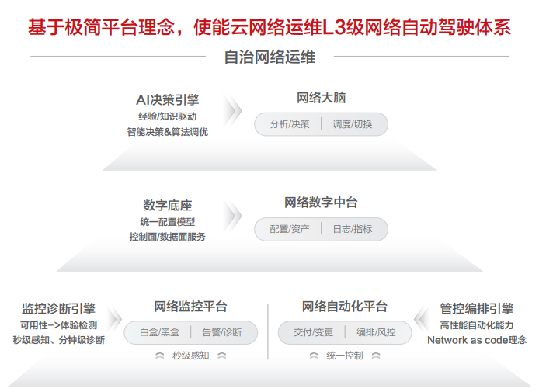This screenshot has height=392, width=546.
Task: Click the left-pointing chevron beside 管控编排引擎
Action: tap(422, 319)
